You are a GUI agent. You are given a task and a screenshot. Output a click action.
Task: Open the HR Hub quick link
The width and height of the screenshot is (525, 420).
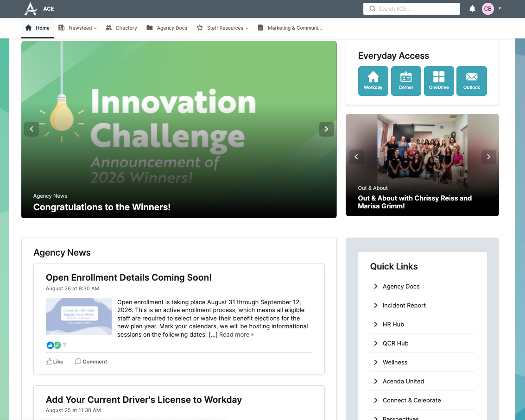[x=393, y=324]
